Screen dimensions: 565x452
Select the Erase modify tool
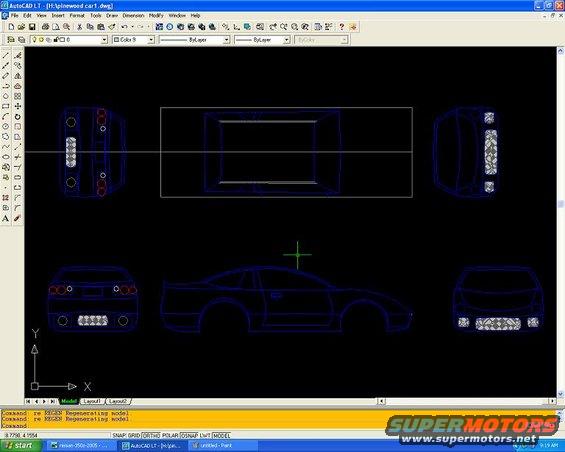(x=18, y=55)
